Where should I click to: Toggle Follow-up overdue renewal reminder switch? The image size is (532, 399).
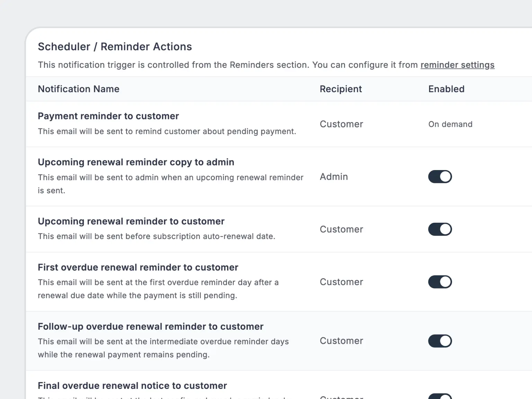pos(440,341)
